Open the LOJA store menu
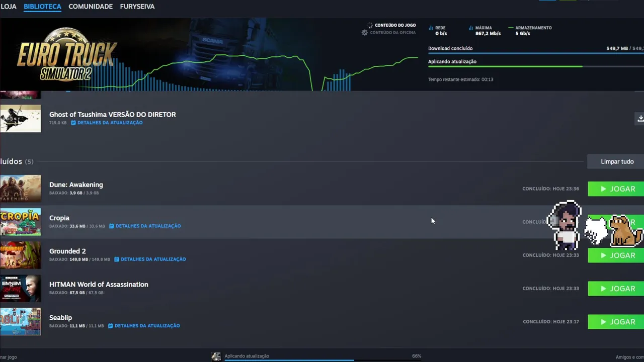644x362 pixels. [8, 7]
